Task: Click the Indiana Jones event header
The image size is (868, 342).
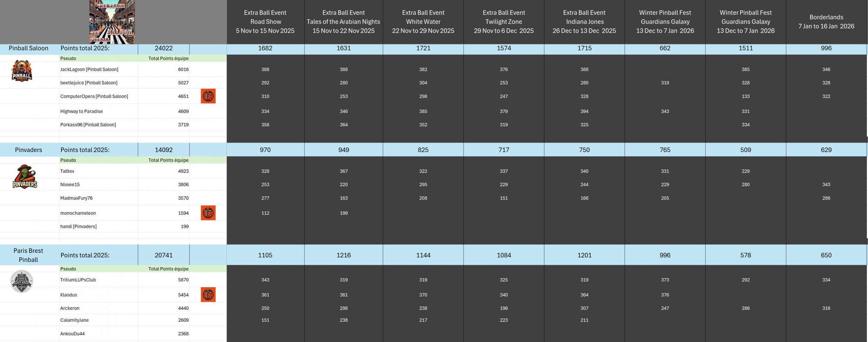Action: (x=584, y=22)
